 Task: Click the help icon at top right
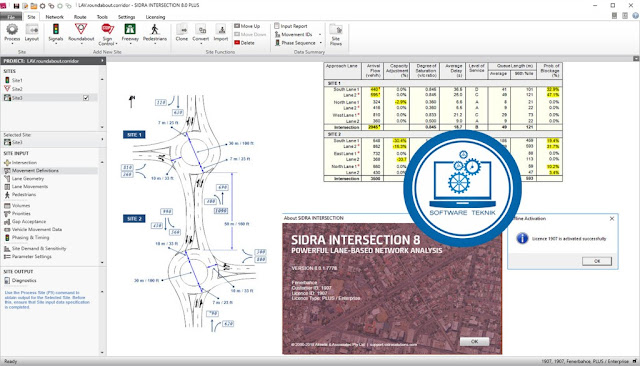tap(635, 16)
